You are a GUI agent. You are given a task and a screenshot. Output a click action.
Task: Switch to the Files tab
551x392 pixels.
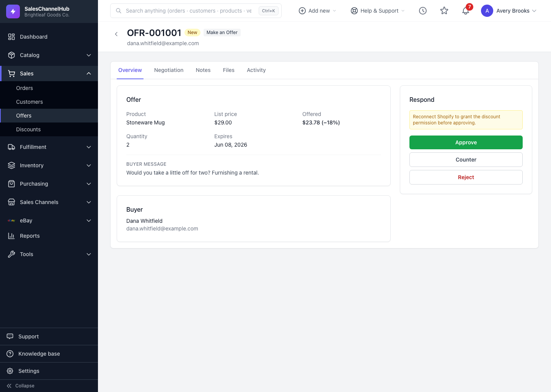pos(229,70)
